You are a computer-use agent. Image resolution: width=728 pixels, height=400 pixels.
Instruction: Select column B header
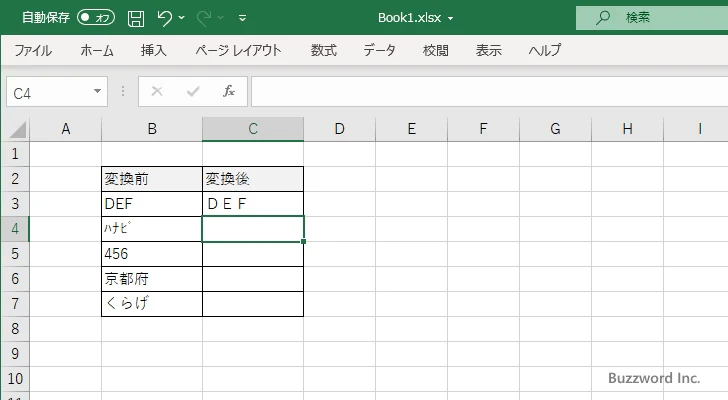pos(152,129)
